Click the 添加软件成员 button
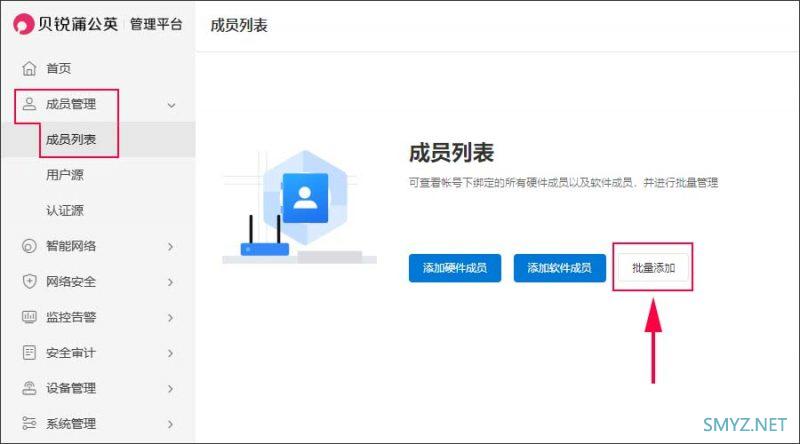800x444 pixels. point(559,268)
